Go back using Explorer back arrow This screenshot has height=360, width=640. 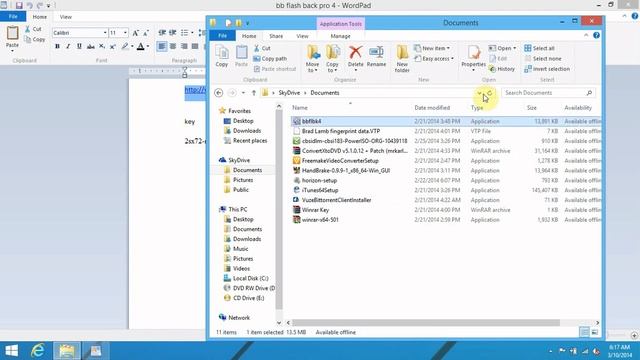pyautogui.click(x=219, y=93)
